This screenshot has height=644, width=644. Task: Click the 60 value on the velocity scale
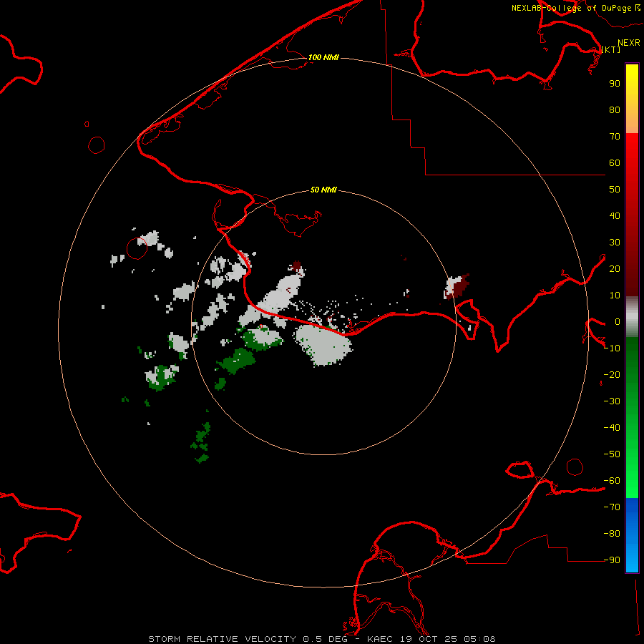click(x=615, y=162)
